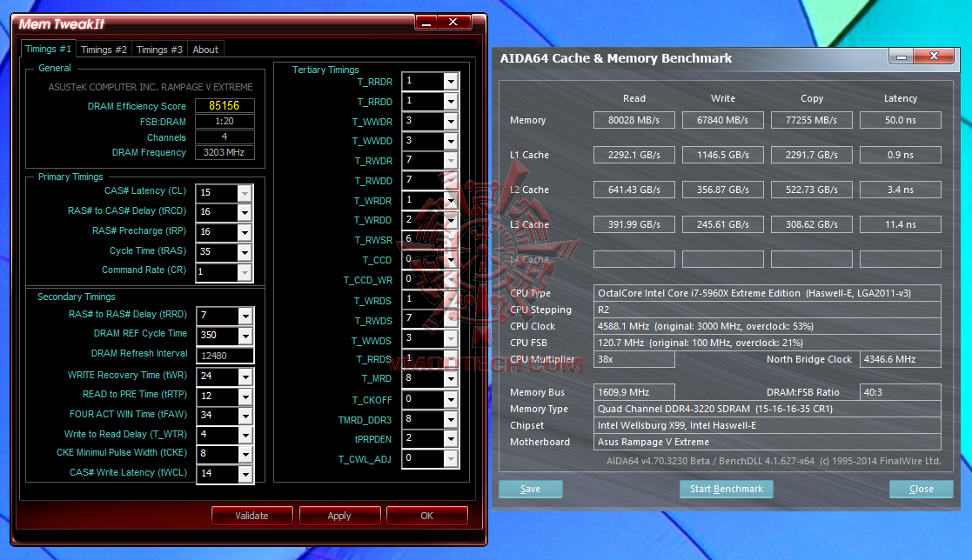
Task: Open the T_RWSR dropdown
Action: click(451, 240)
